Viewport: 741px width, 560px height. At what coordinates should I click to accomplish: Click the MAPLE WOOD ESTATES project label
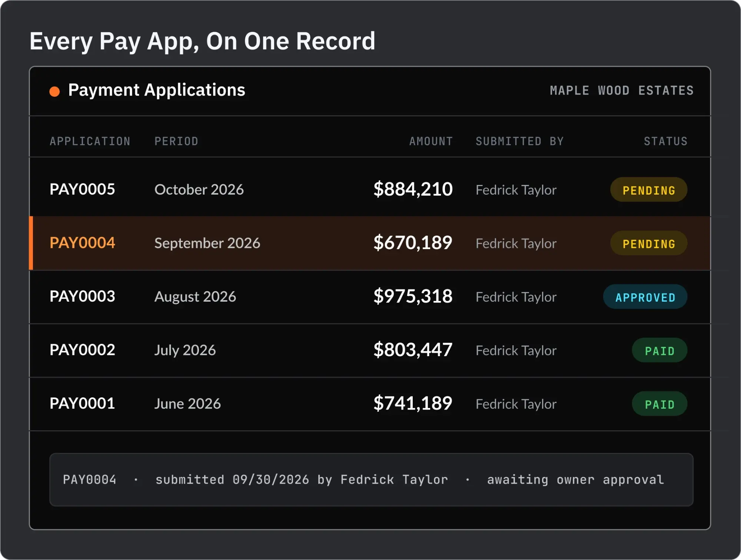tap(622, 90)
